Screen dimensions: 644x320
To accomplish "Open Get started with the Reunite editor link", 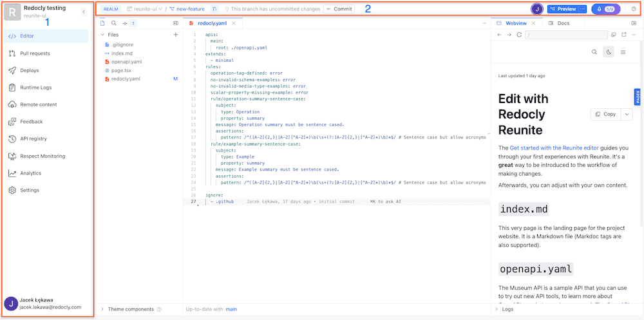I will 554,148.
